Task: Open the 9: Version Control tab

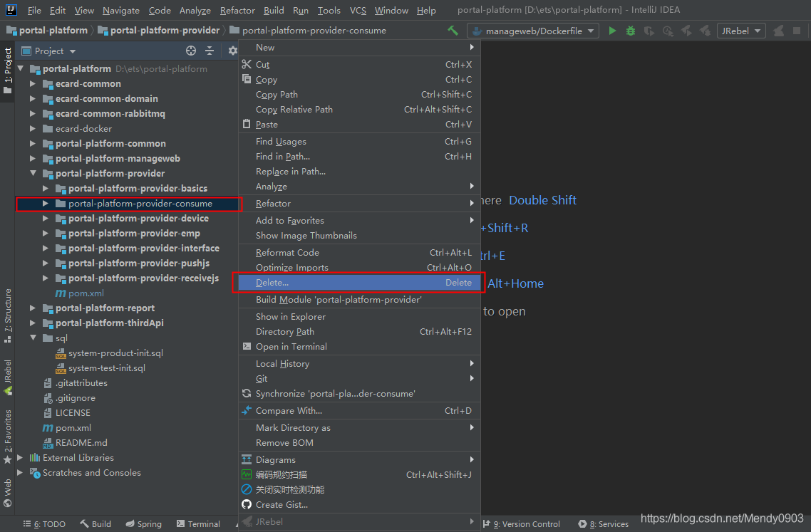Action: (x=526, y=524)
